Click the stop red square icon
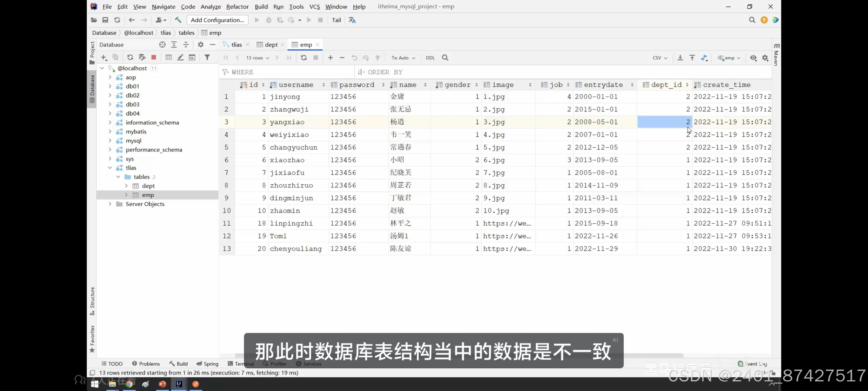The height and width of the screenshot is (391, 868). click(154, 57)
